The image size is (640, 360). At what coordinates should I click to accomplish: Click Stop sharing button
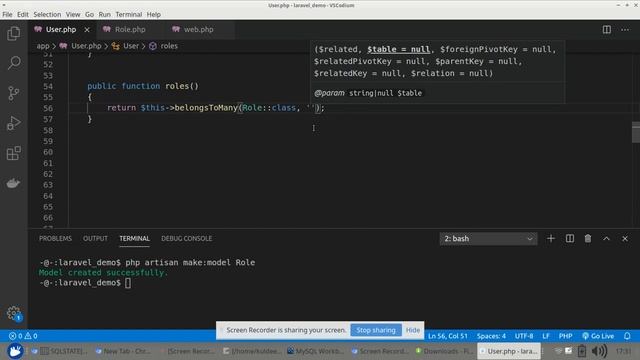point(376,330)
